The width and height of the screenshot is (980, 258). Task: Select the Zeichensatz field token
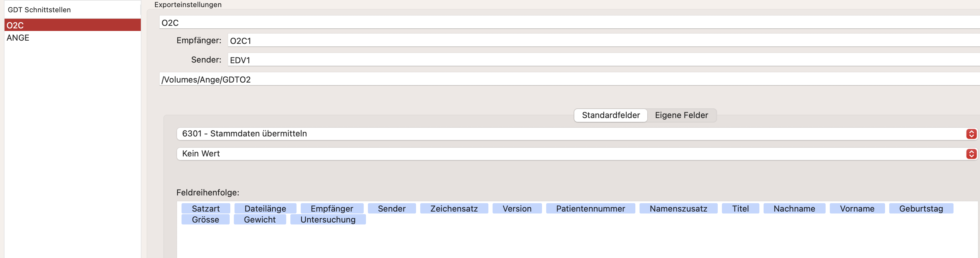click(454, 209)
